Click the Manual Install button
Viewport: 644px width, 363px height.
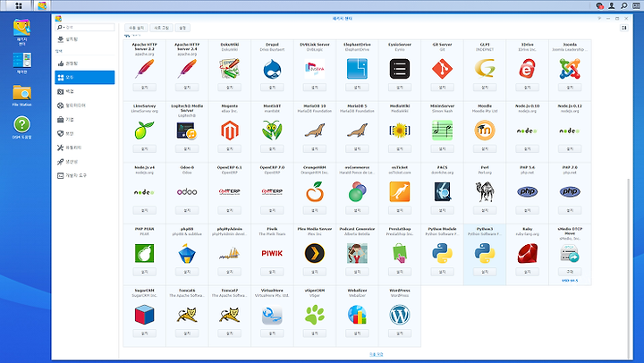pos(136,28)
